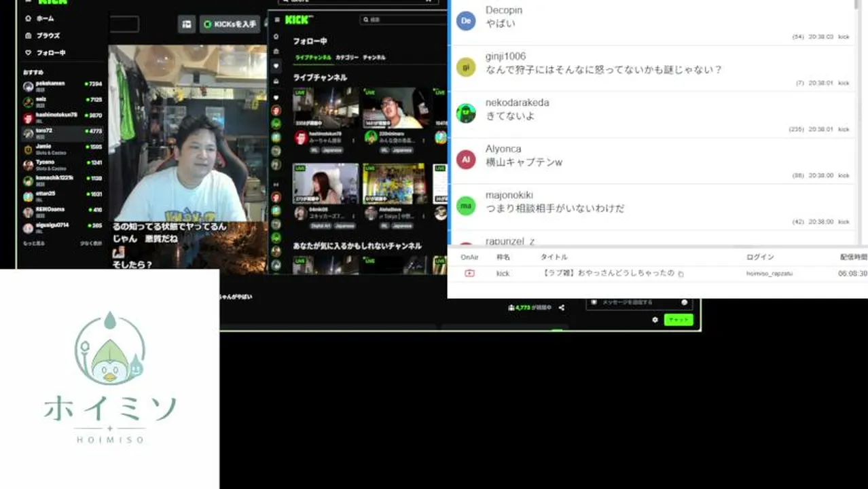Screen dimensions: 868x489
Task: Open recommended channel Jamie
Action: [x=62, y=148]
